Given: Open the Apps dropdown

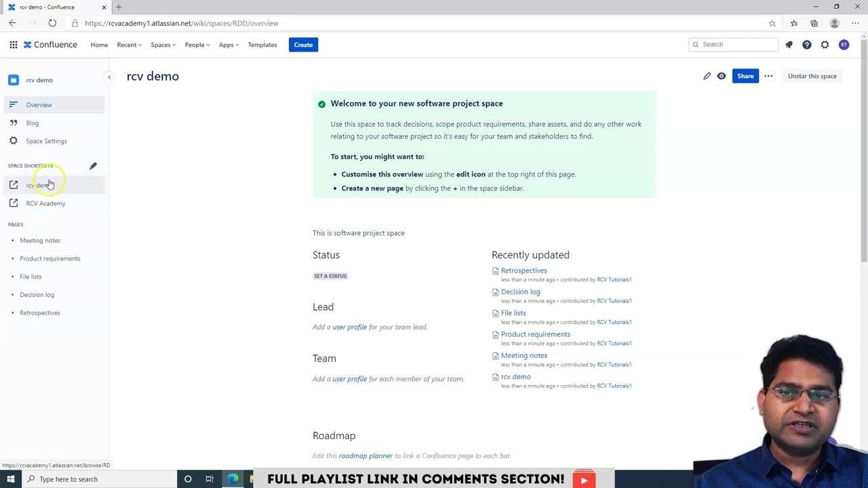Looking at the screenshot, I should click(x=229, y=45).
